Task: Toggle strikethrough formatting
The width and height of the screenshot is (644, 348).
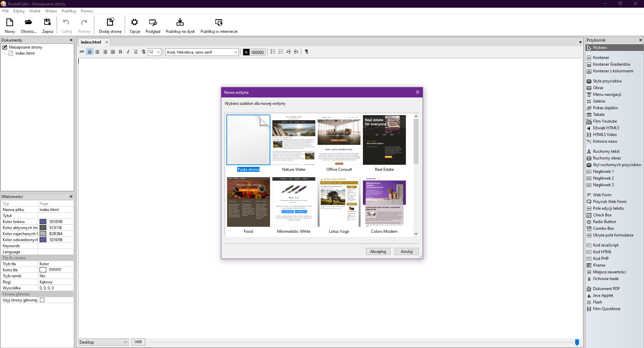Action: [x=144, y=52]
